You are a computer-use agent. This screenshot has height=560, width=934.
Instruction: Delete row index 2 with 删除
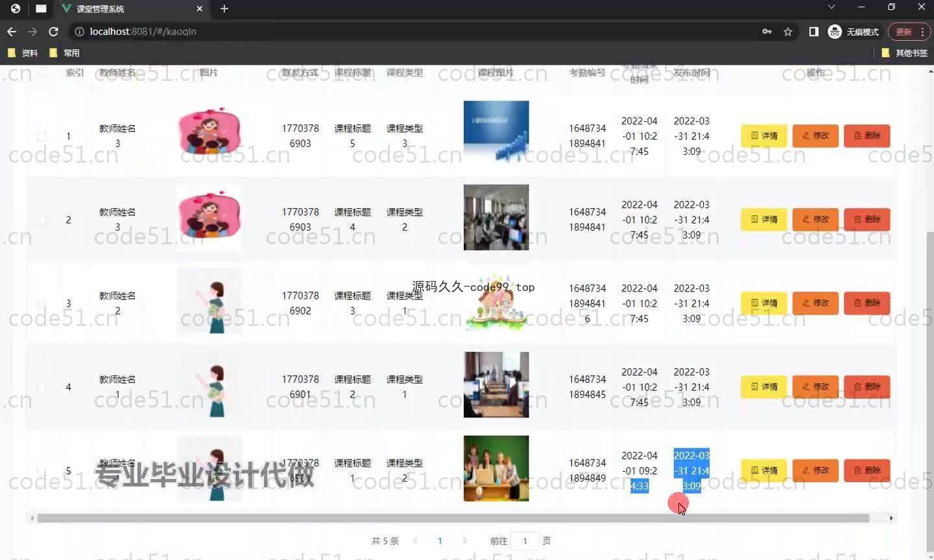point(867,219)
